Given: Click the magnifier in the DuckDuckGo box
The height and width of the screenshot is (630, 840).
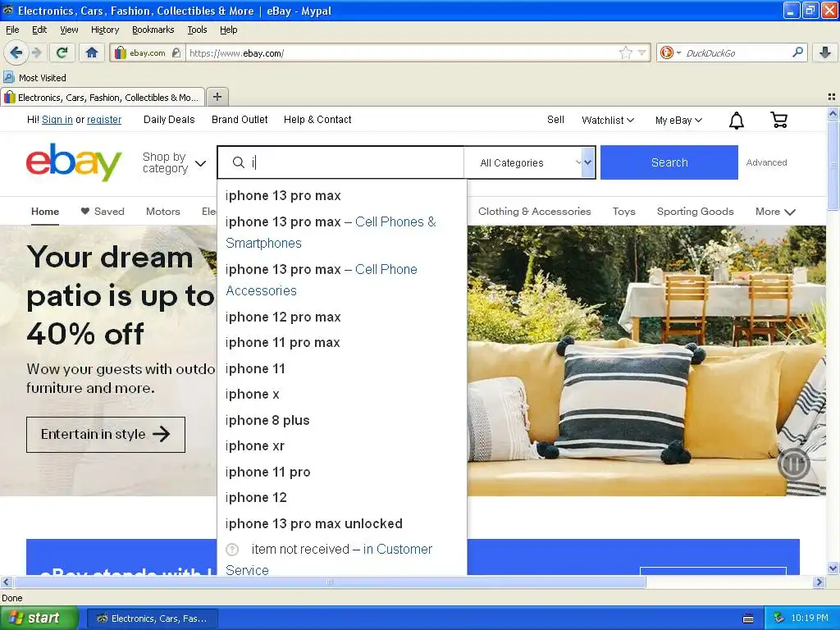Looking at the screenshot, I should 797,52.
